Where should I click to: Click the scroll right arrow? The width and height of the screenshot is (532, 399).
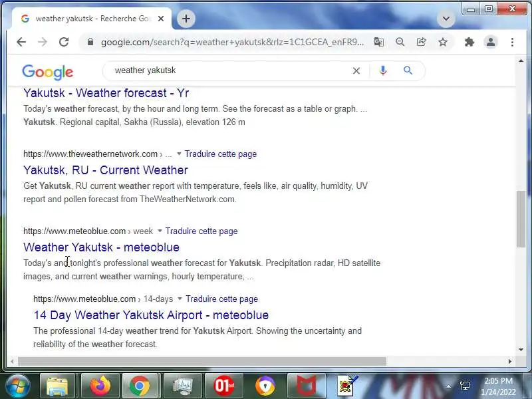click(x=509, y=361)
